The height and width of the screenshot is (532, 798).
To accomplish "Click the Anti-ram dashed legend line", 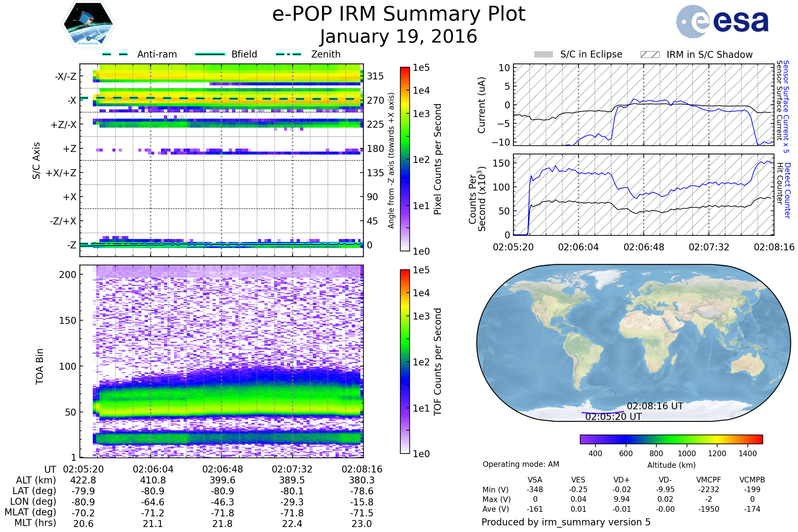I will [x=115, y=54].
